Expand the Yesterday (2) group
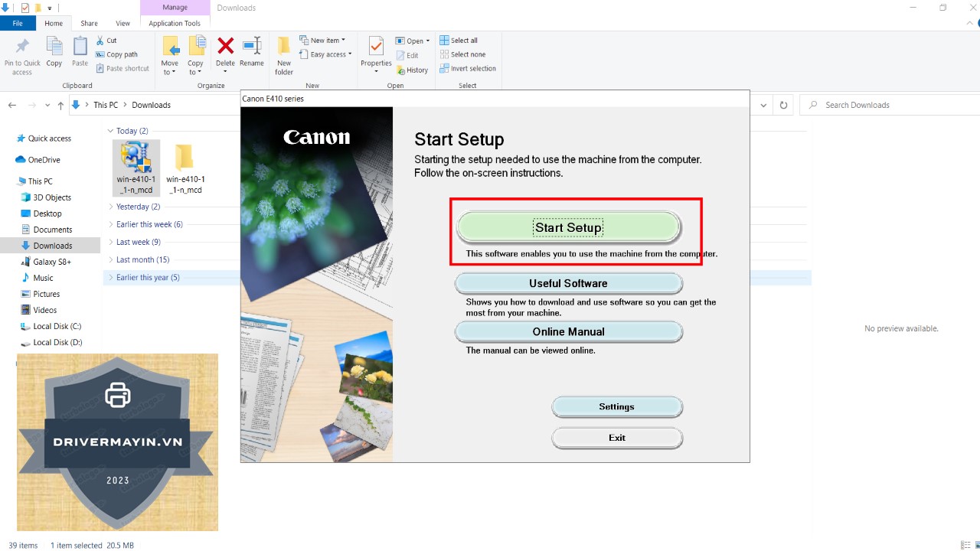The image size is (980, 551). click(x=111, y=207)
